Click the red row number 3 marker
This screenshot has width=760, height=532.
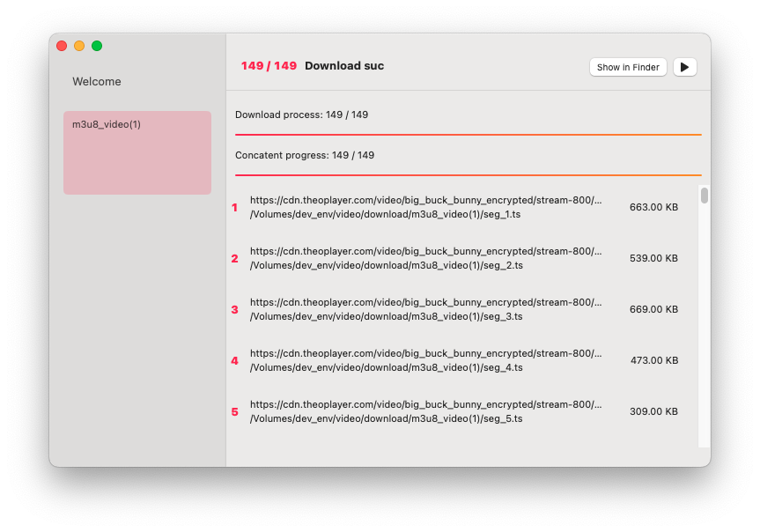click(234, 309)
